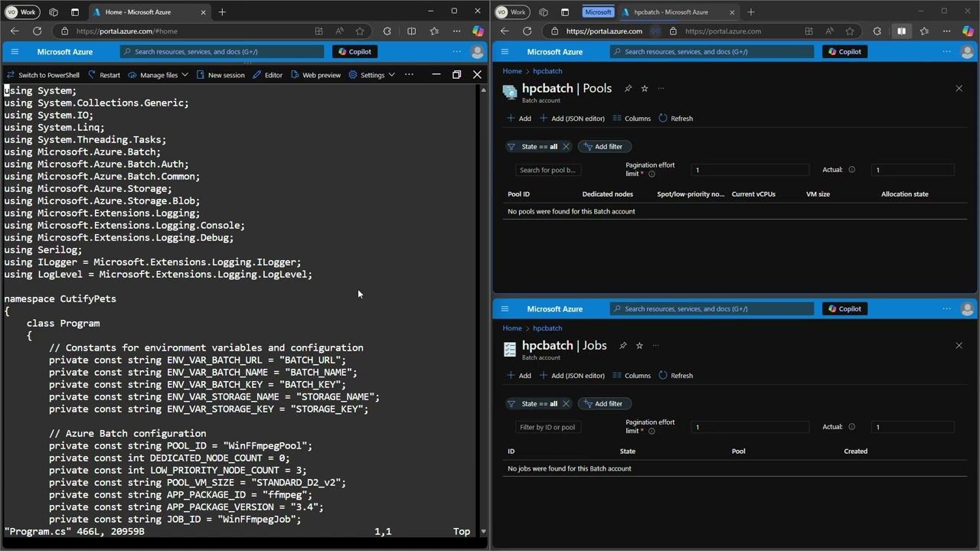Sort Pools by VM size column
This screenshot has width=980, height=551.
(x=818, y=194)
